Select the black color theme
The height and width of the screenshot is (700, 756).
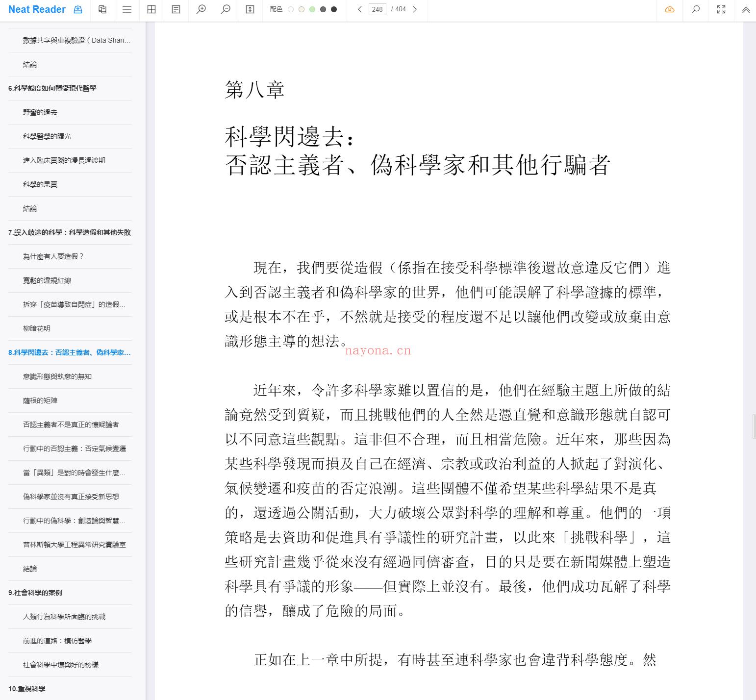334,9
